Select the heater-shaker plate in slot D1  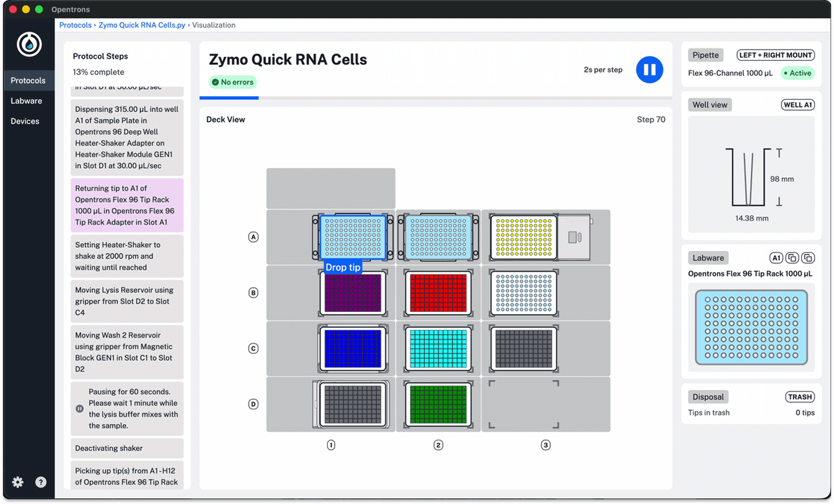pyautogui.click(x=353, y=404)
